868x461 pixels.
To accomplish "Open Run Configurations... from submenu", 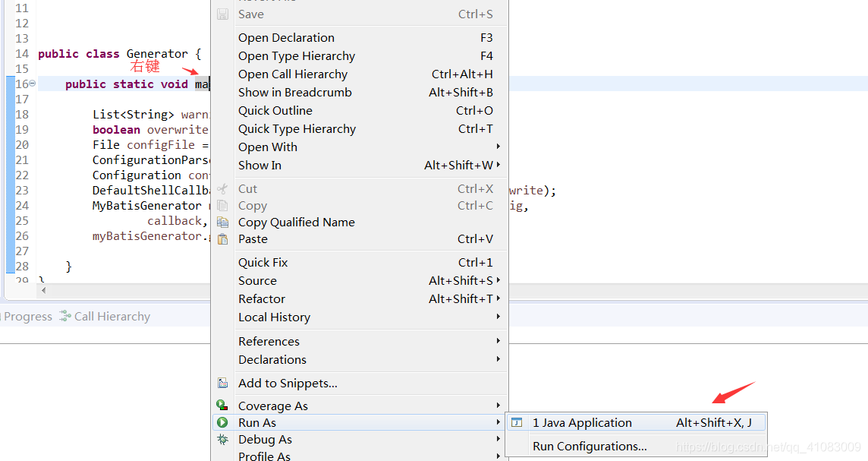I will point(637,447).
